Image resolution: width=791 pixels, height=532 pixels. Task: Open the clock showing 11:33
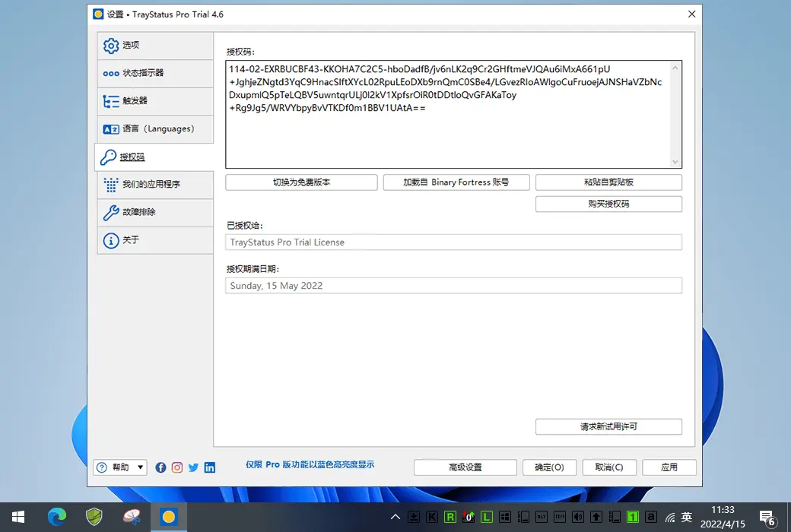[723, 517]
